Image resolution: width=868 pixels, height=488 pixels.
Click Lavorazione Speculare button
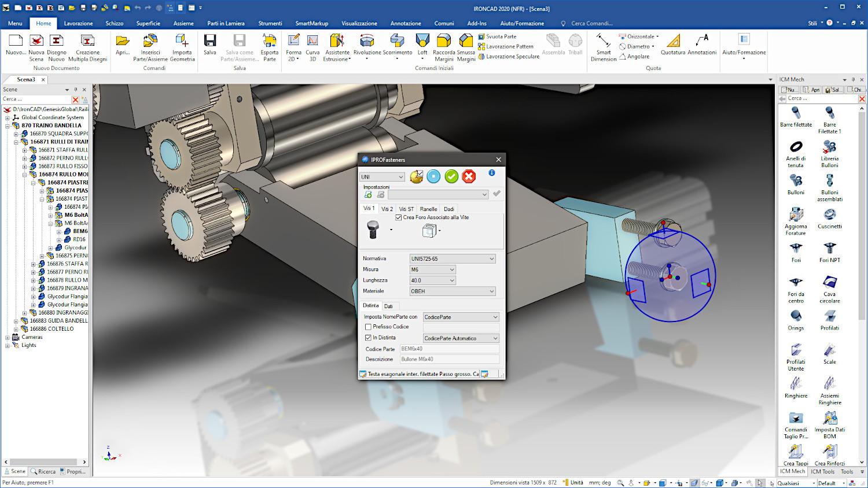509,57
